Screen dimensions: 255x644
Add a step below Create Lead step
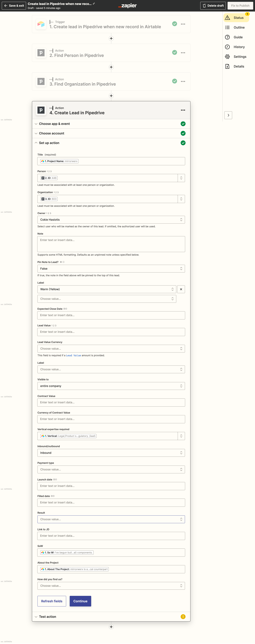(111, 627)
